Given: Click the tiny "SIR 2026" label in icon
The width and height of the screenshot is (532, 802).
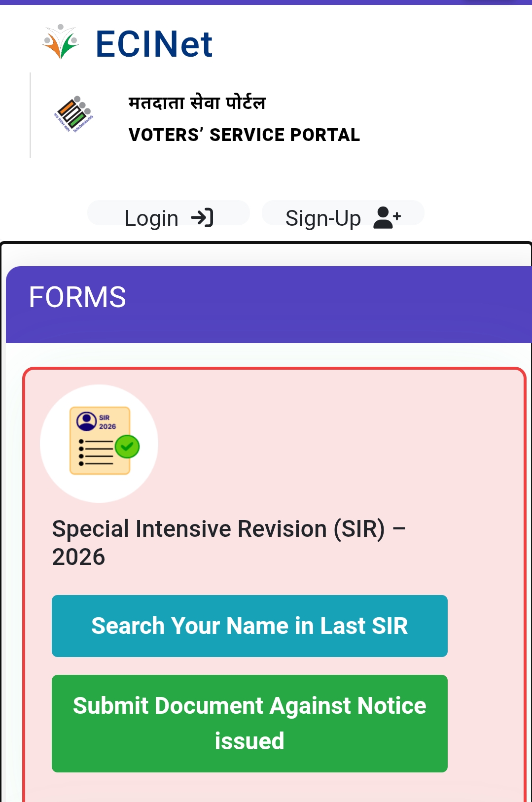Looking at the screenshot, I should 107,422.
